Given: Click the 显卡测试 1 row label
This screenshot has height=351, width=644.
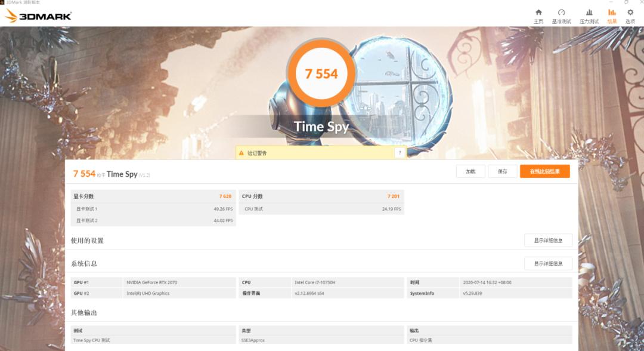Looking at the screenshot, I should [86, 209].
